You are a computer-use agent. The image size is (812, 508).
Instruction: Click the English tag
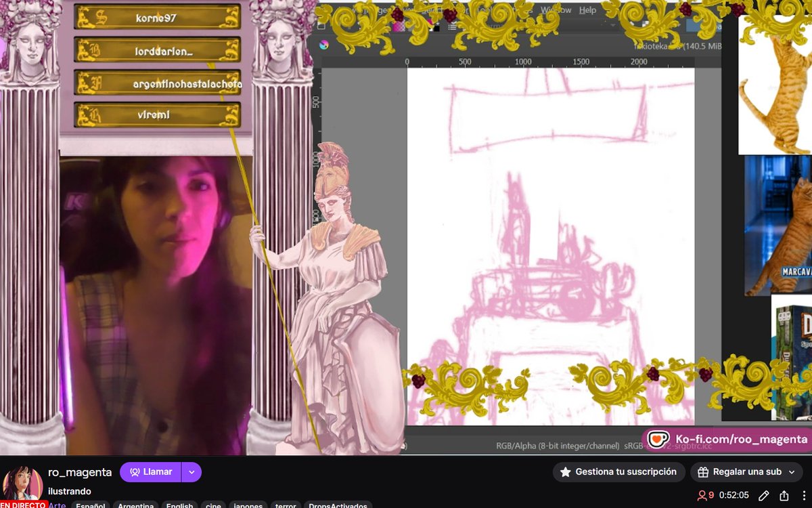click(179, 505)
